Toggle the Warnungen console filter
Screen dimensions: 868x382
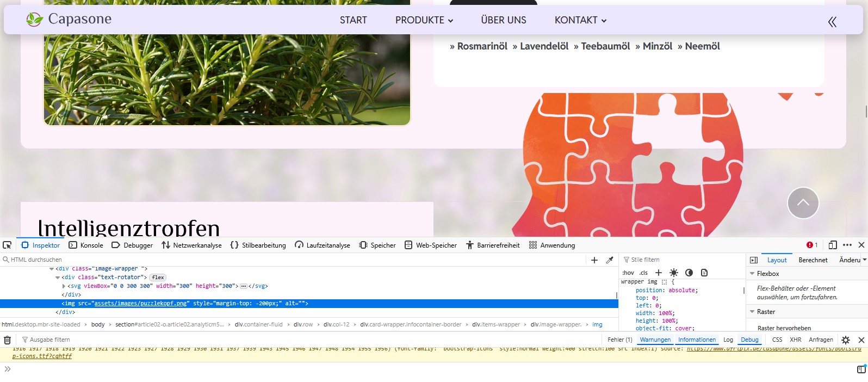click(x=655, y=340)
